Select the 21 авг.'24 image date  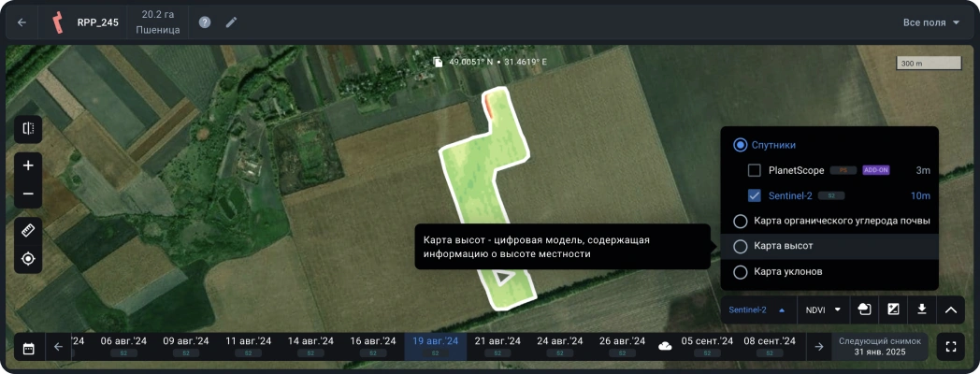[497, 346]
